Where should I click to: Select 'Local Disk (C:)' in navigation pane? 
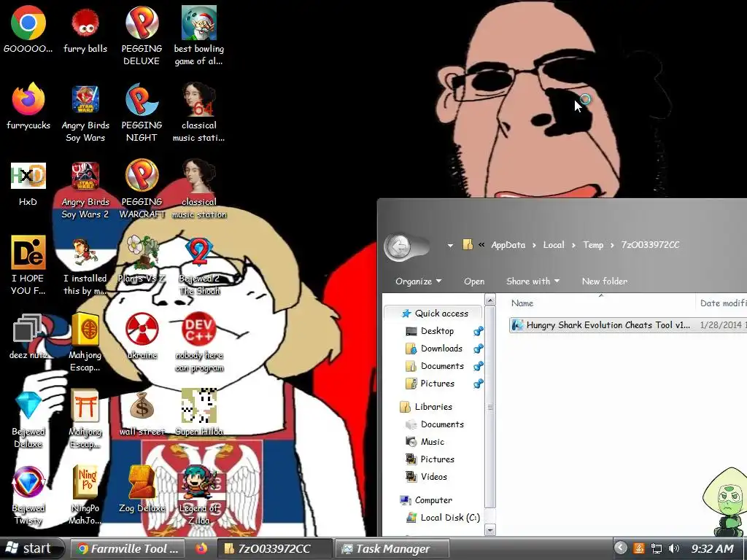pos(450,518)
